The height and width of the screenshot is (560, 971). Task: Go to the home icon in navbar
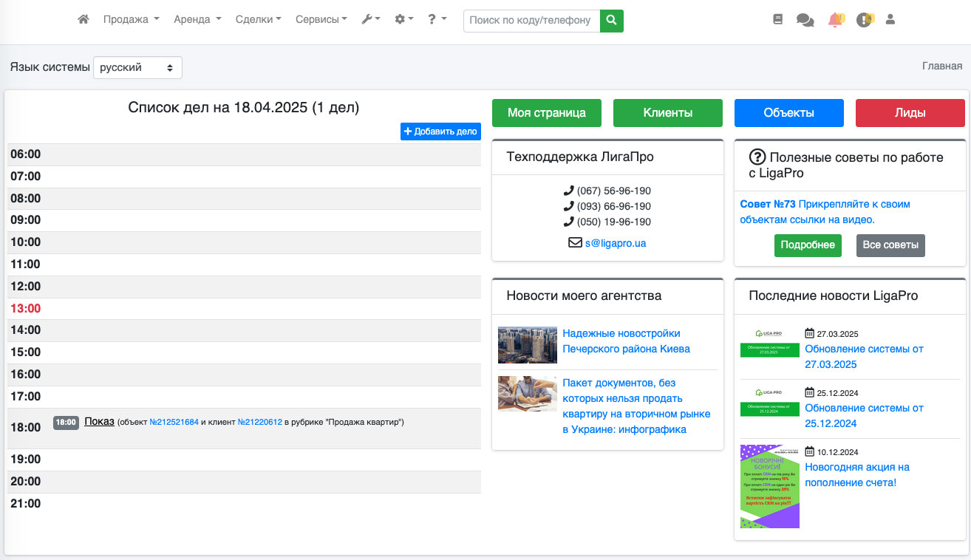84,20
